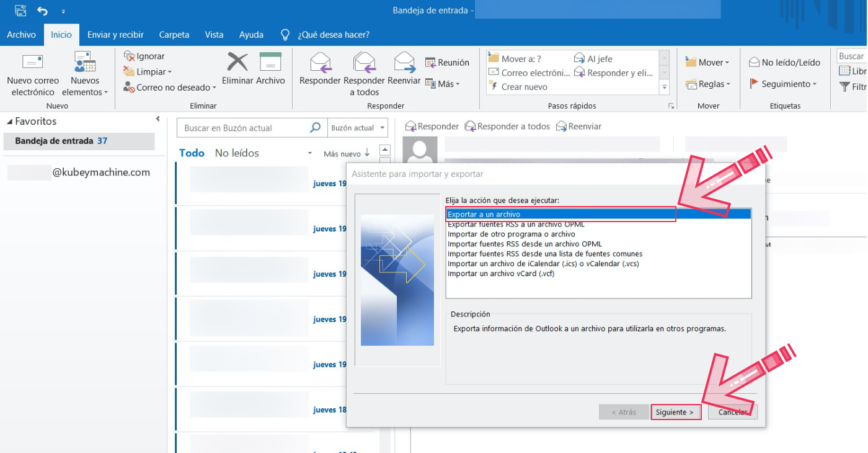Open the Más nuevo sort dropdown

[347, 153]
